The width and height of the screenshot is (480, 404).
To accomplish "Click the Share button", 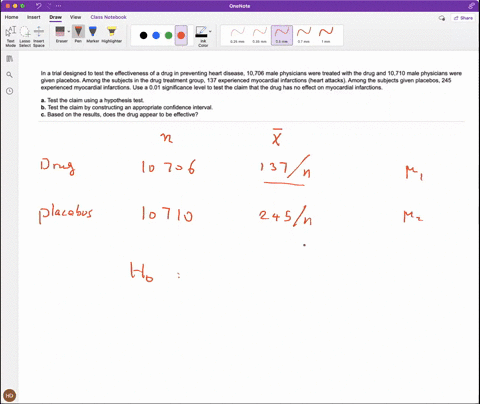I will (x=464, y=18).
